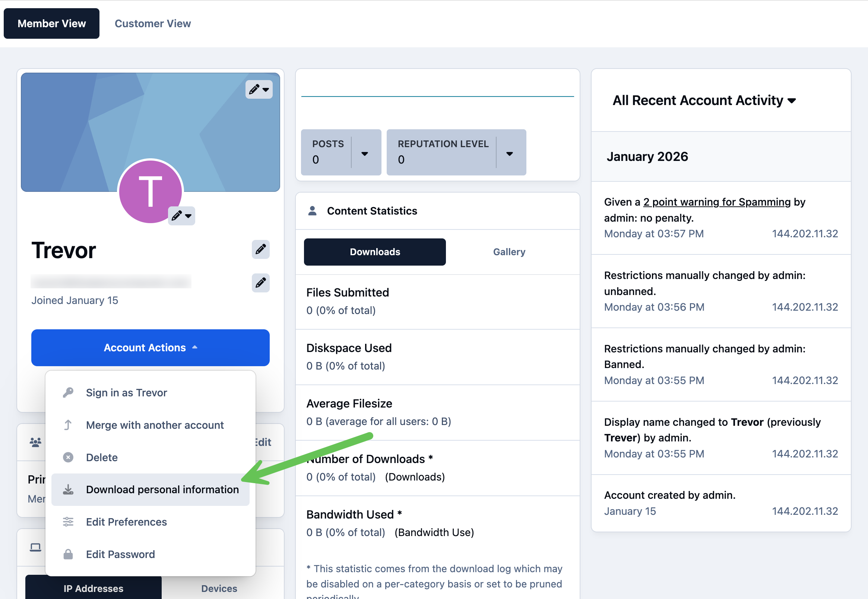Edit the profile avatar pencil icon
The image size is (868, 599).
[181, 216]
